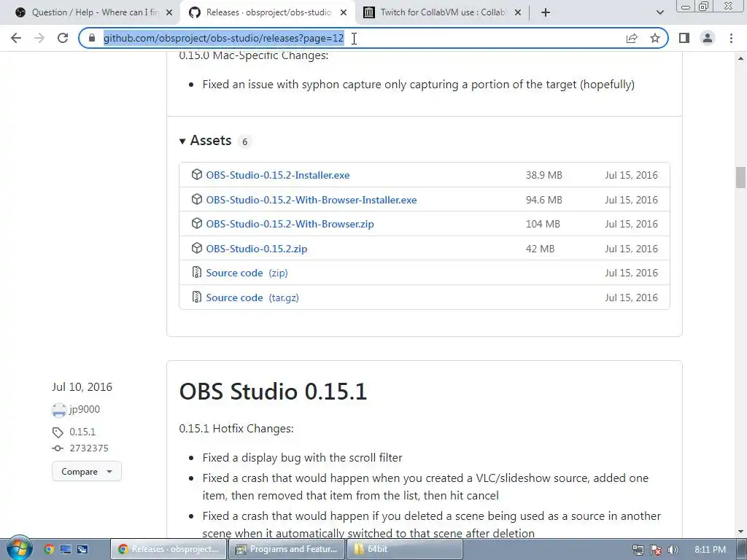Close the Twitch for CollabVM tab

point(518,12)
